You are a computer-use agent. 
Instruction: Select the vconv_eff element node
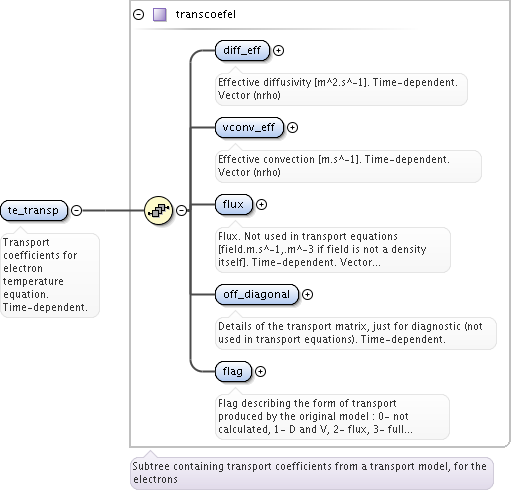249,127
